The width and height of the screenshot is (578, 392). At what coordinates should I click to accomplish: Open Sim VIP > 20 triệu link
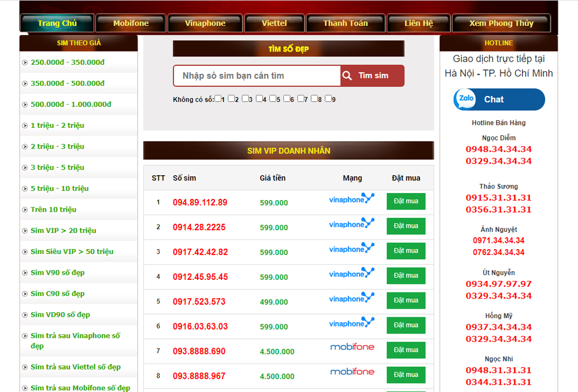pos(63,231)
